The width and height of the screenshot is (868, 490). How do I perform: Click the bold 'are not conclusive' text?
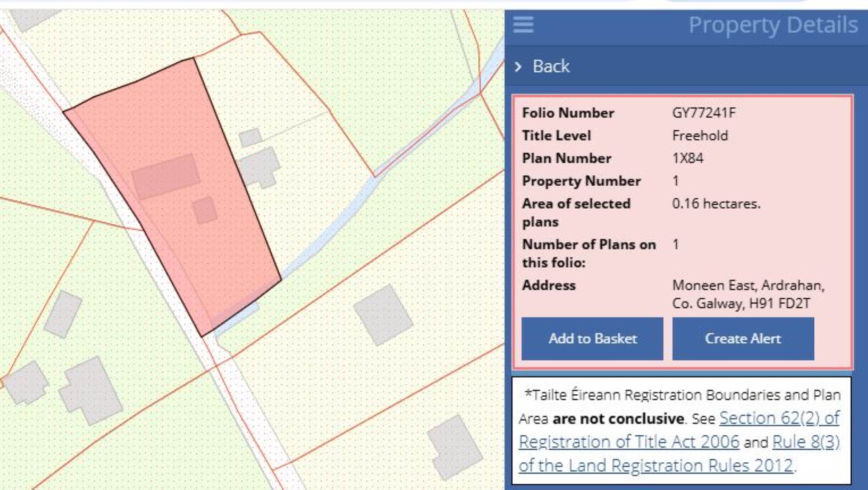tap(618, 419)
